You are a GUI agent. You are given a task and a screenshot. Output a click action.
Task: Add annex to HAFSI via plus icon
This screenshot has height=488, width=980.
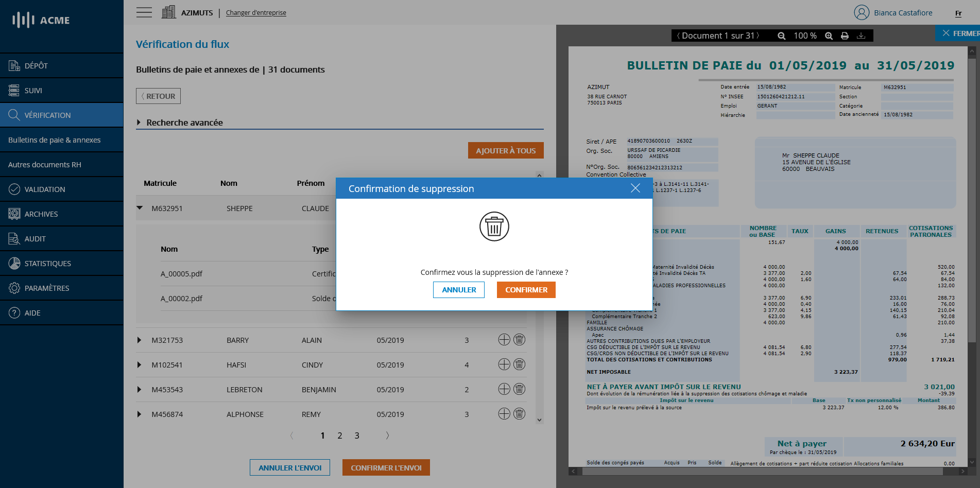click(x=504, y=364)
